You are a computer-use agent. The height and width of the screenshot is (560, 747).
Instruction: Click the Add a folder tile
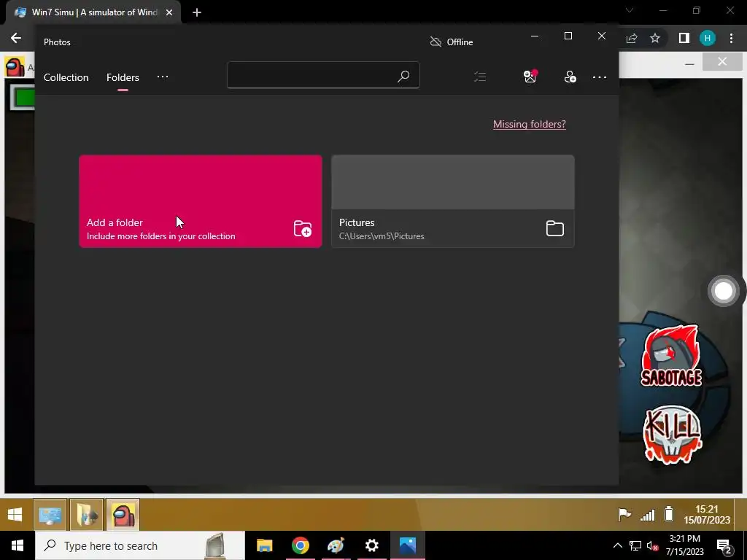(x=201, y=201)
